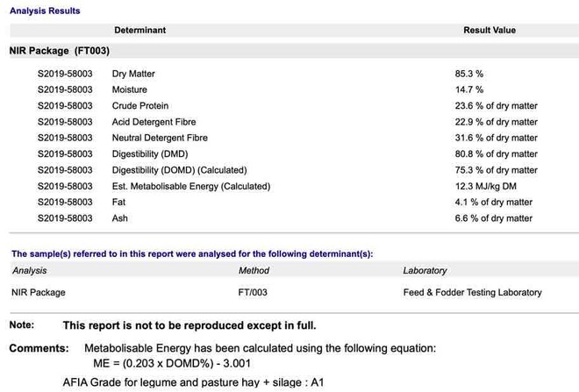
Task: Click the 22.9 % Acid Detergent Fibre value
Action: click(x=496, y=122)
